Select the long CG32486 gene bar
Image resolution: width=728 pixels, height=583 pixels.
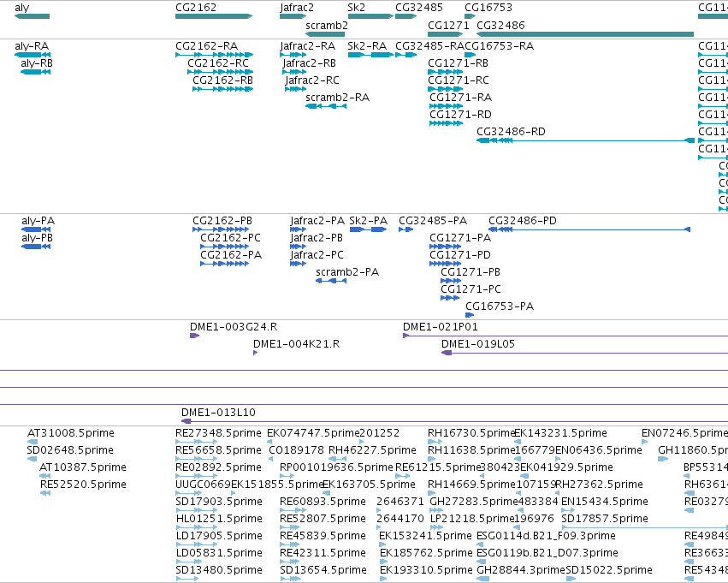585,34
